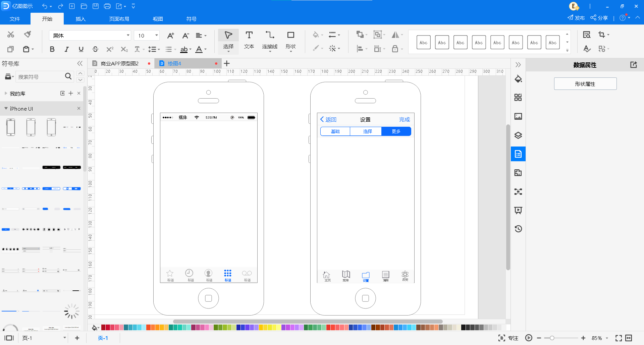644x345 pixels.
Task: Switch to the 插入 ribbon tab
Action: tap(80, 19)
